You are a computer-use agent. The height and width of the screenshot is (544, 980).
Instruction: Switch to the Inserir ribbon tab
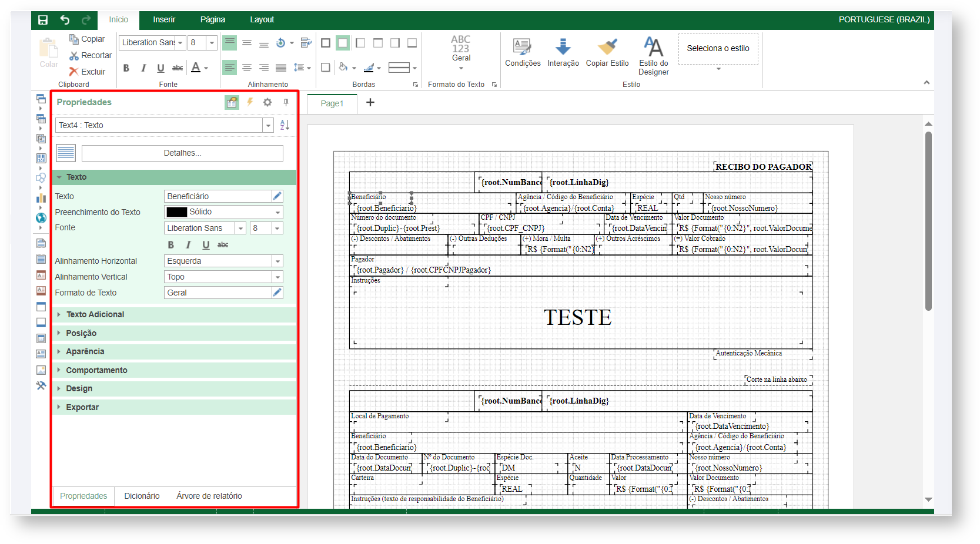164,20
